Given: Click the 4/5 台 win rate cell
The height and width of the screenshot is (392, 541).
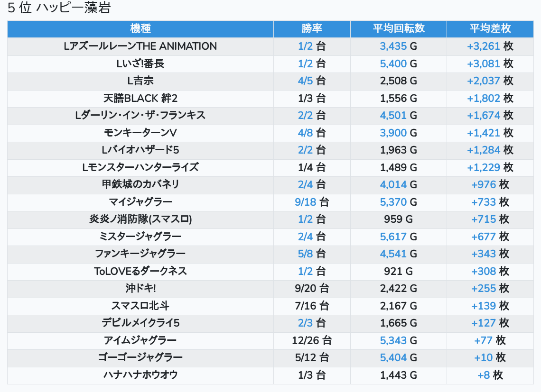Looking at the screenshot, I should point(312,81).
